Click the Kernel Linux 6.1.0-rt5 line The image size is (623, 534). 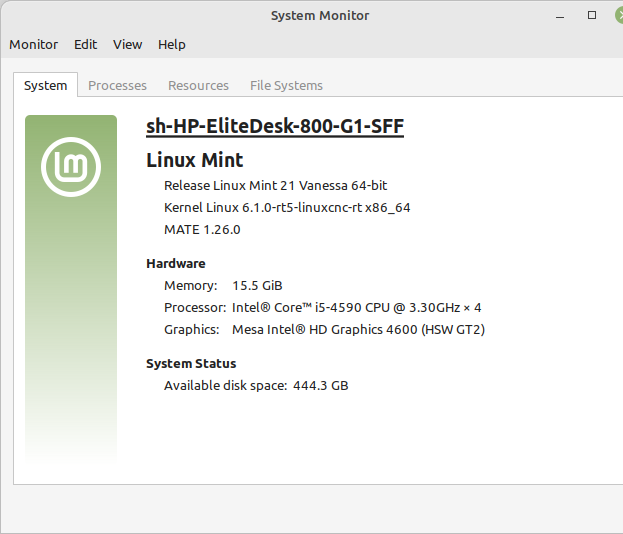pyautogui.click(x=287, y=207)
